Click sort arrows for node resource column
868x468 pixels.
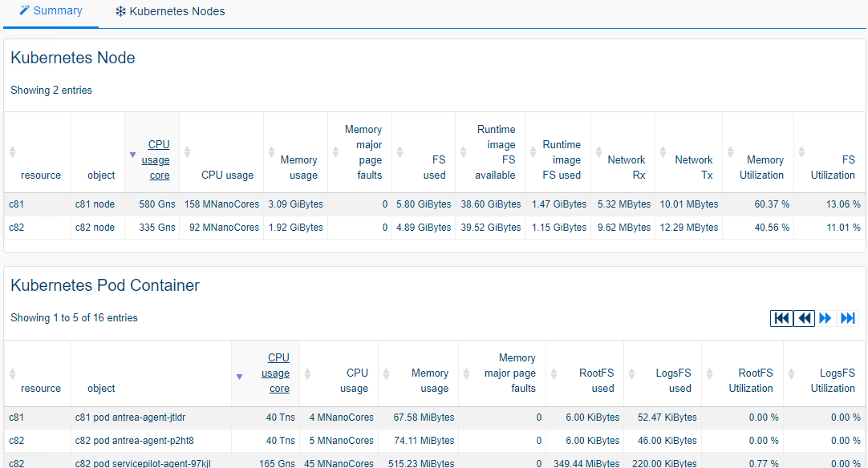click(x=12, y=151)
